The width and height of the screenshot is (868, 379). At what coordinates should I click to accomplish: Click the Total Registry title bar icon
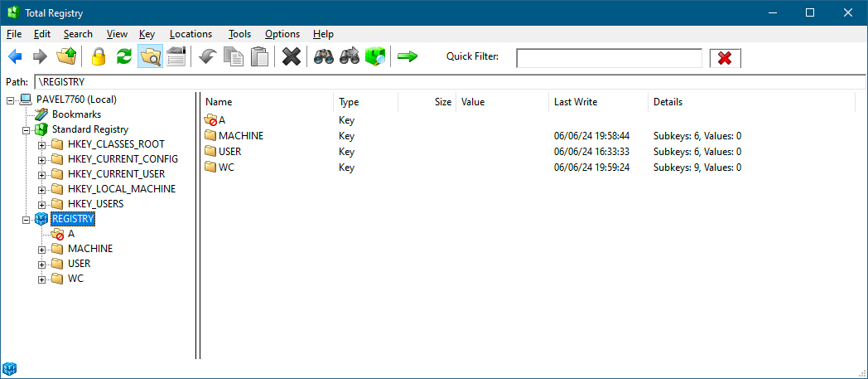pyautogui.click(x=13, y=12)
